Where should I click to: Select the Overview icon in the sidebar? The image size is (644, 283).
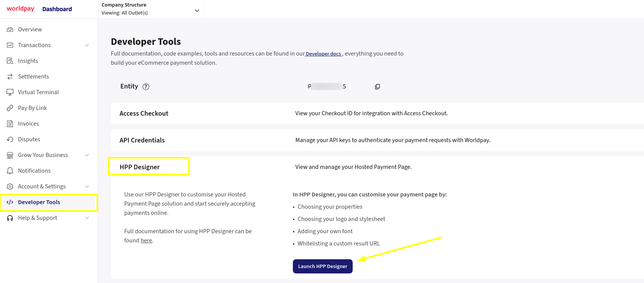point(11,29)
